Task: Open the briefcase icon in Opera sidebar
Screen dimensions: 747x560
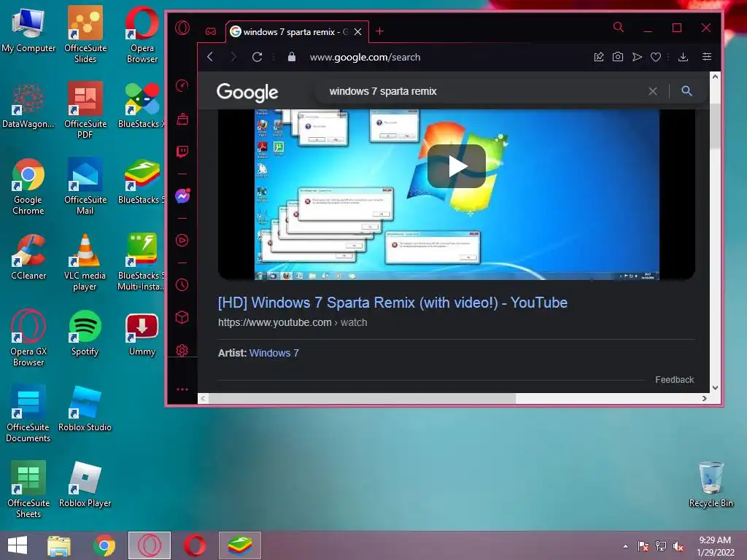Action: coord(182,119)
